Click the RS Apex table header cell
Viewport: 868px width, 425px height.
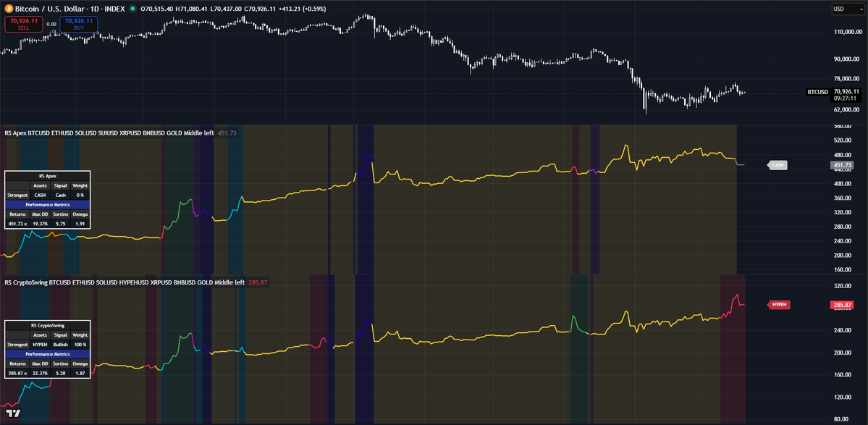coord(47,176)
